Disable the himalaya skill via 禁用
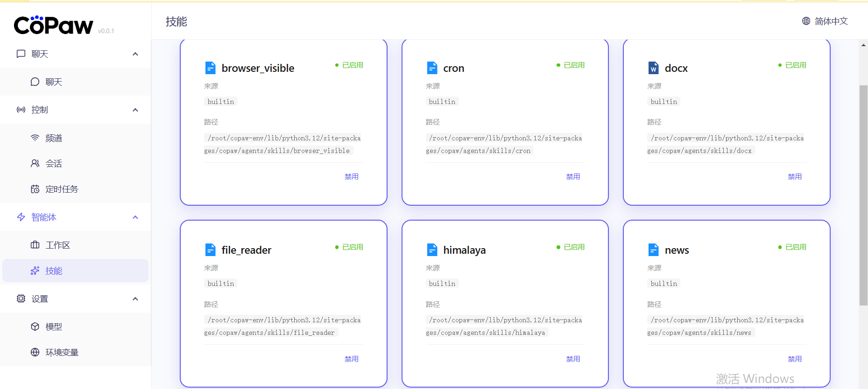This screenshot has height=389, width=868. (573, 359)
